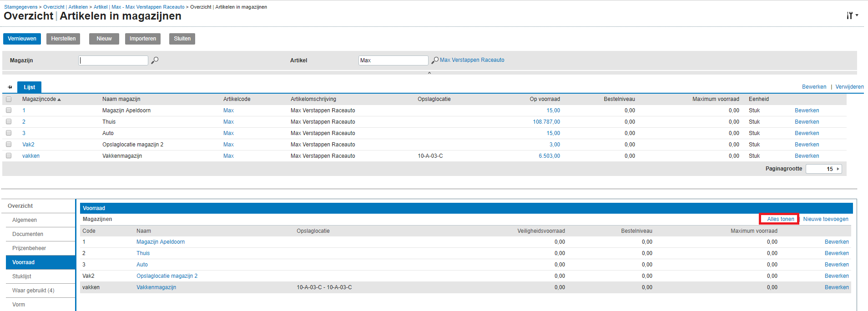The image size is (868, 311).
Task: Open Prijzenbeheer in the left menu
Action: (x=29, y=248)
